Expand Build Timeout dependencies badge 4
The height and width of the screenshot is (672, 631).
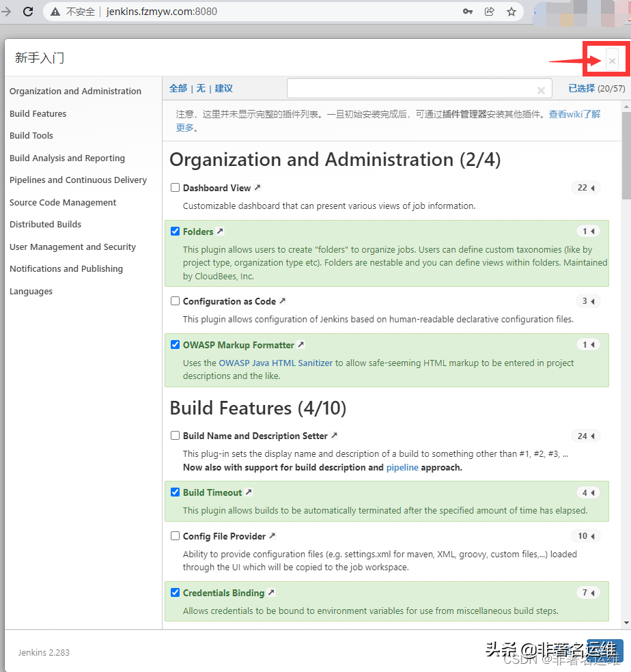(588, 493)
